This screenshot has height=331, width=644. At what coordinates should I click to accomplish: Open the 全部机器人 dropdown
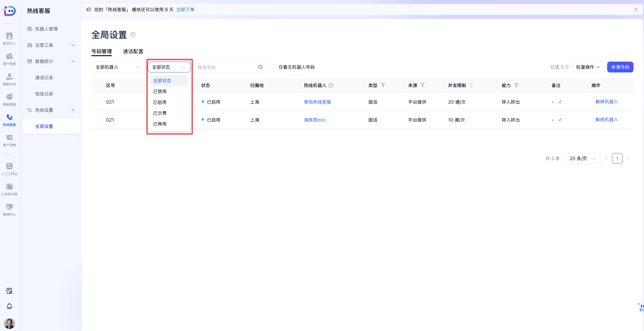coord(118,67)
